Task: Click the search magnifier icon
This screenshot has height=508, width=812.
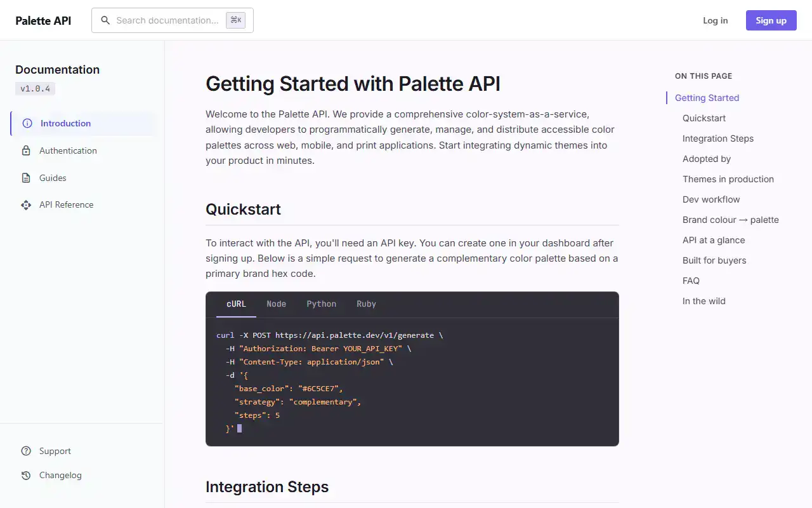Action: click(105, 20)
